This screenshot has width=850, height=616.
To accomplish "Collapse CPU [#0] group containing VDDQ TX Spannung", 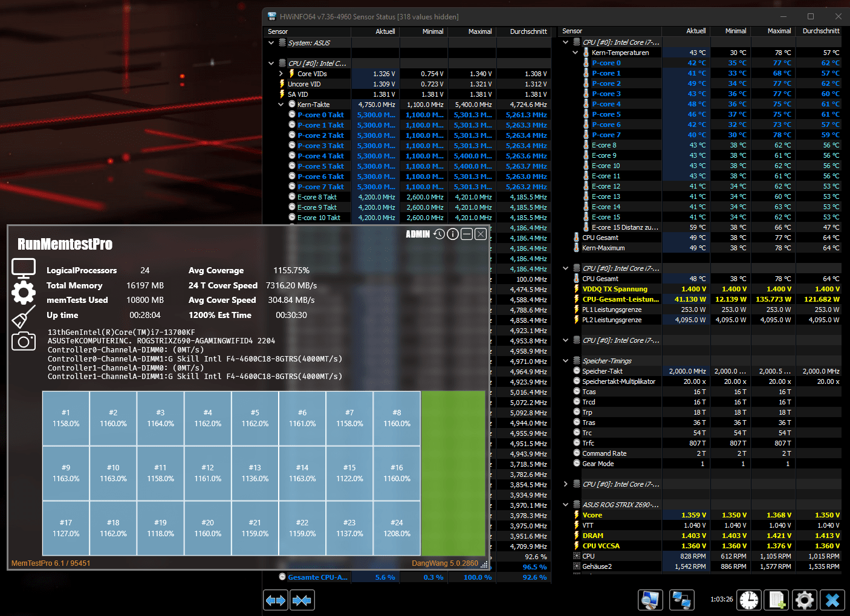I will pyautogui.click(x=565, y=268).
